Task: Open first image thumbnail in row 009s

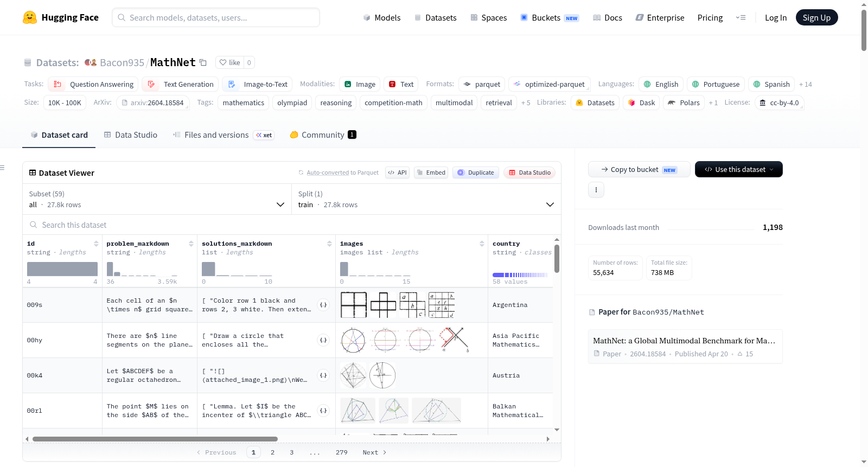Action: [x=354, y=305]
